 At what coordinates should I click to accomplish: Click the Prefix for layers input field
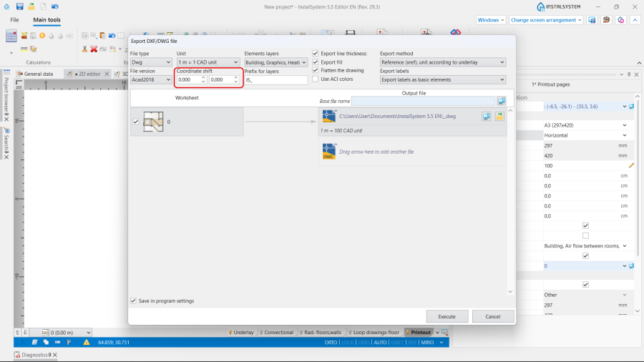[x=275, y=80]
